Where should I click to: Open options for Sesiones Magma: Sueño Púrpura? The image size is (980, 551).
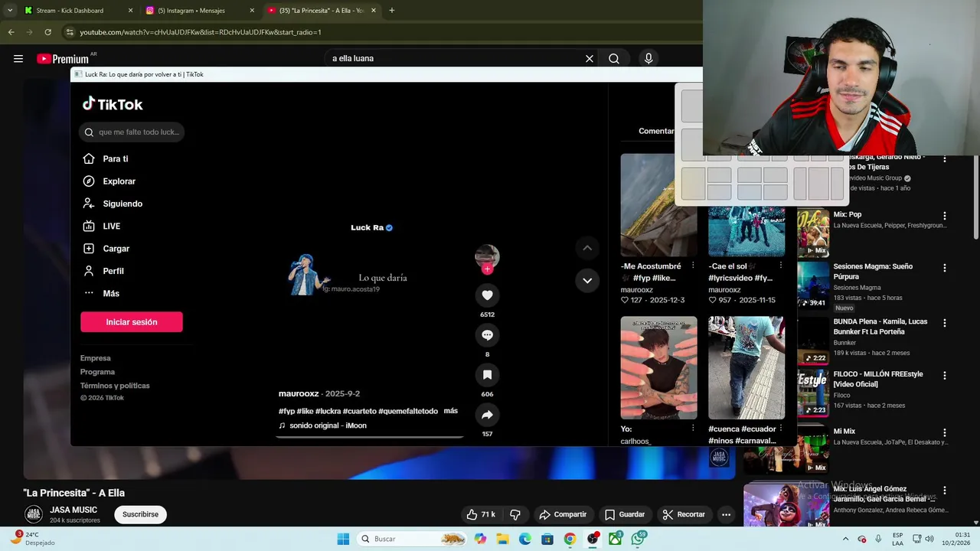[x=944, y=268]
